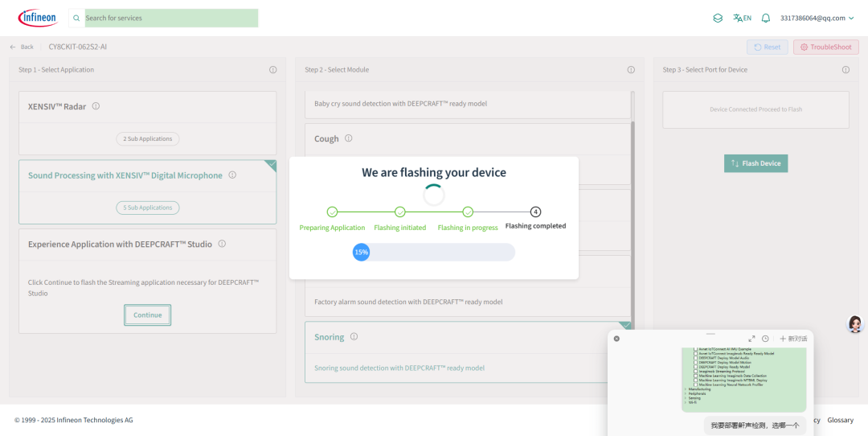Open account dropdown 3317386064@qq.com
This screenshot has height=436, width=868.
817,18
